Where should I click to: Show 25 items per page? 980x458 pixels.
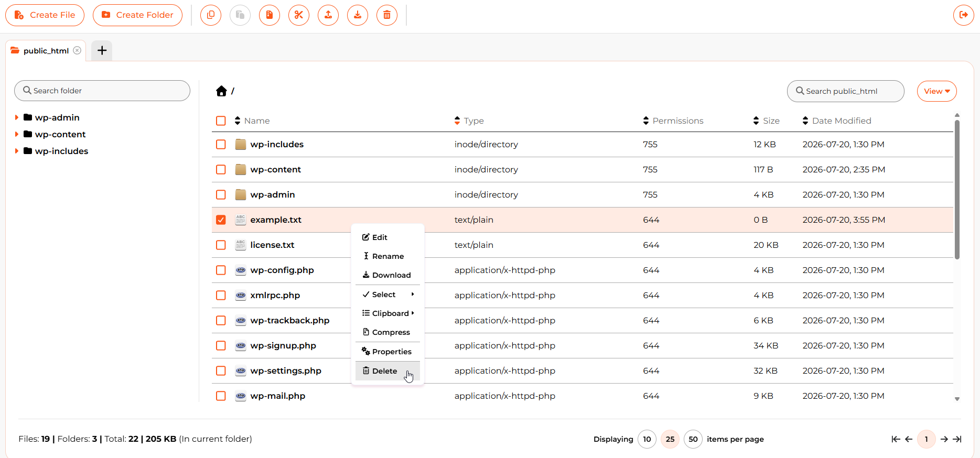coord(670,439)
